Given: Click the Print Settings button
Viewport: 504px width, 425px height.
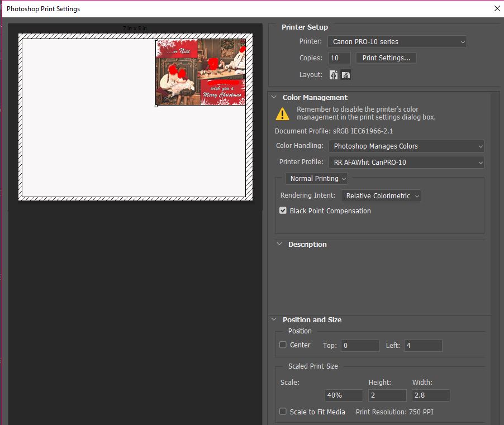Looking at the screenshot, I should tap(386, 58).
